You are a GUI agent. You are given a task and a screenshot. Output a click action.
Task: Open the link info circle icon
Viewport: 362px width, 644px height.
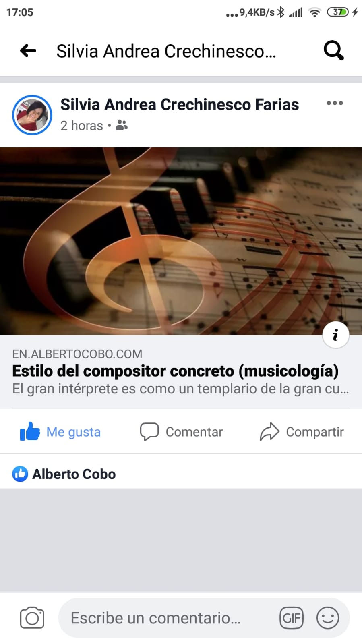point(335,335)
